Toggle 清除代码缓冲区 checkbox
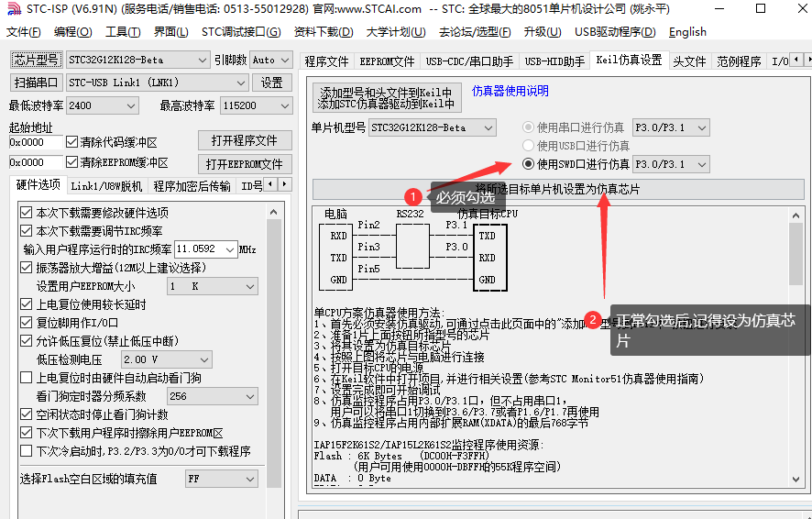Screen dimensions: 812x519 pos(72,142)
